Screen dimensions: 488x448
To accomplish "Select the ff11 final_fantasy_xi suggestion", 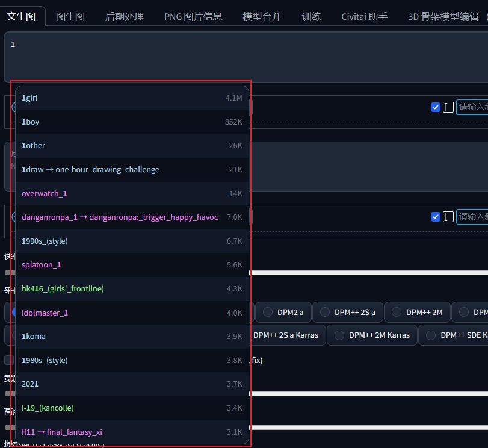I will (x=132, y=432).
